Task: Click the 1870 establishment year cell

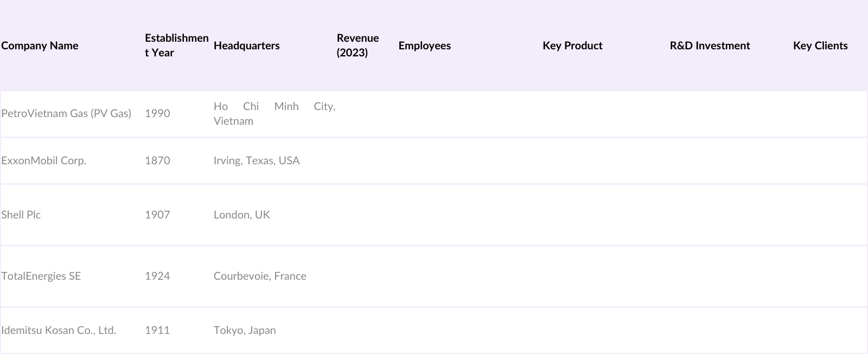Action: click(x=157, y=160)
